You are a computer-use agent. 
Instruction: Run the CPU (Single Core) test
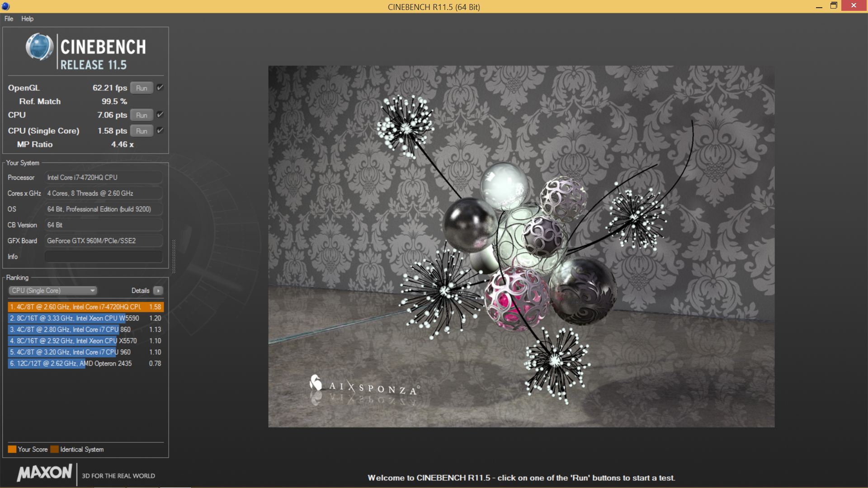tap(142, 131)
